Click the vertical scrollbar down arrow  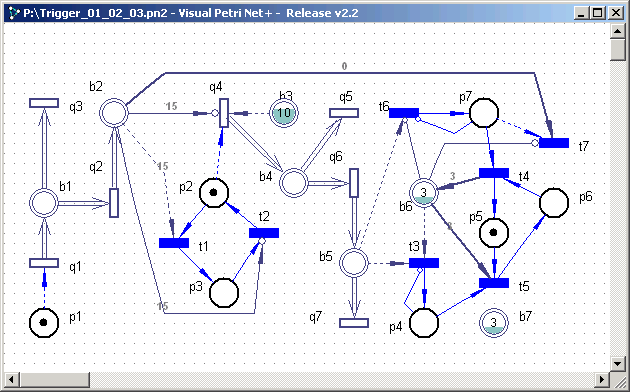click(617, 364)
